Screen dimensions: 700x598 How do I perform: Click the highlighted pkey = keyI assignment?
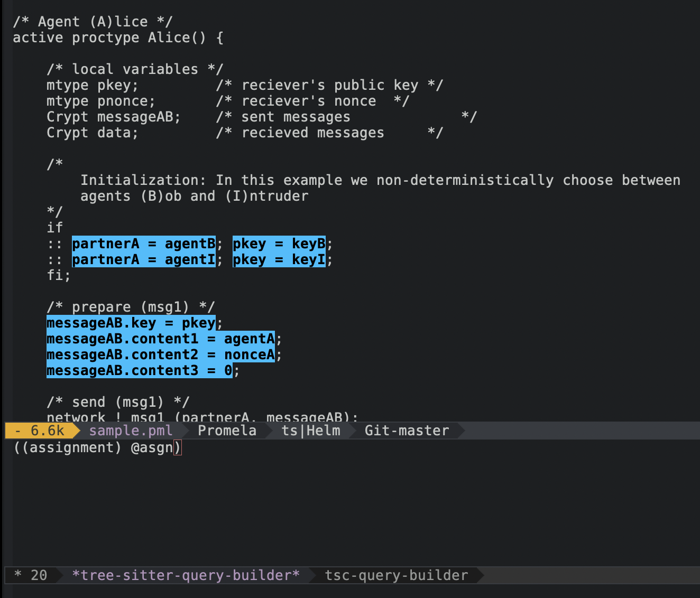coord(279,259)
